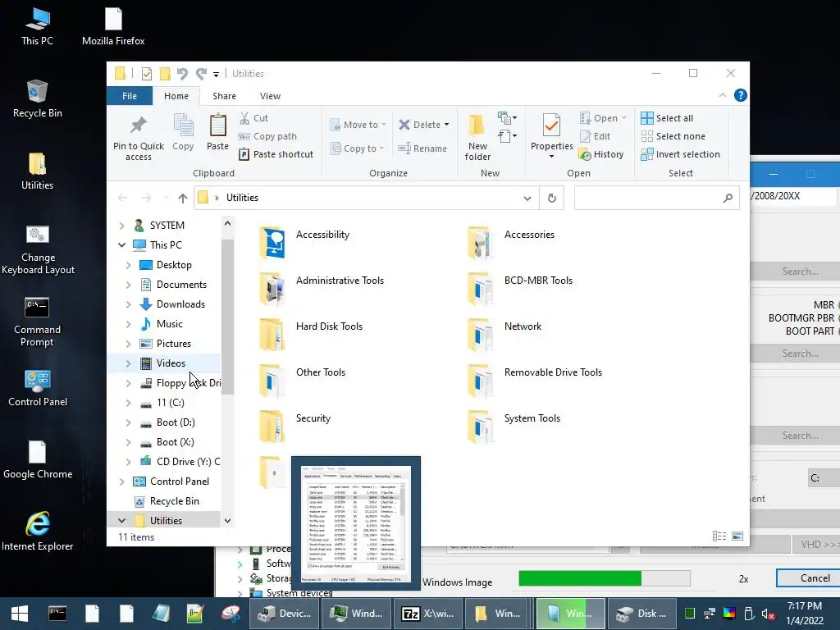The width and height of the screenshot is (840, 630).
Task: Click the Task Manager preview thumbnail
Action: tap(356, 523)
